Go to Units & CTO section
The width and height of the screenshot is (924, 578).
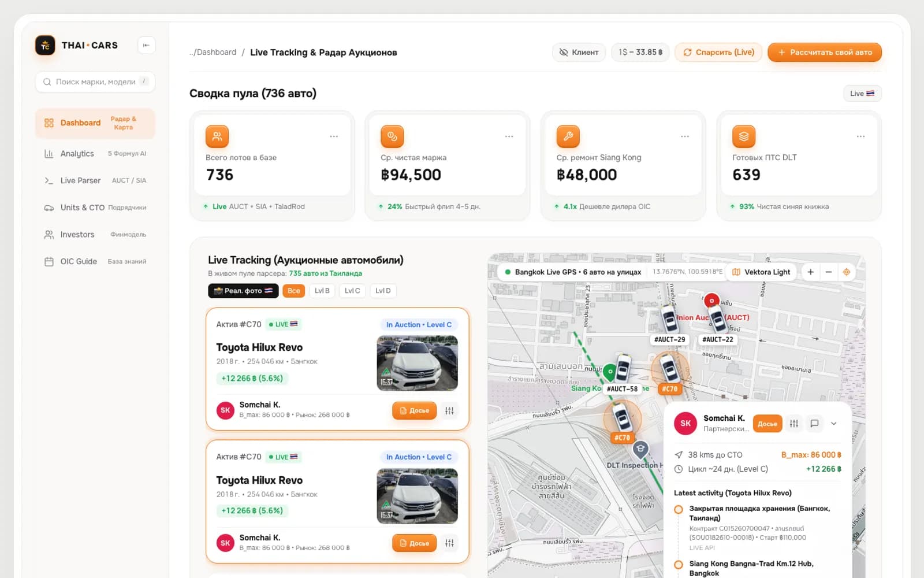pyautogui.click(x=95, y=208)
